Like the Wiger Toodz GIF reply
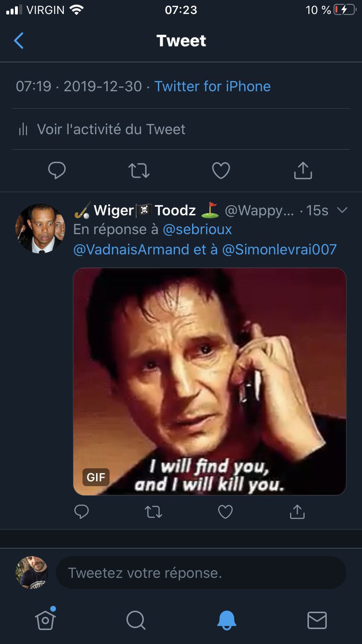The width and height of the screenshot is (362, 644). pyautogui.click(x=225, y=512)
